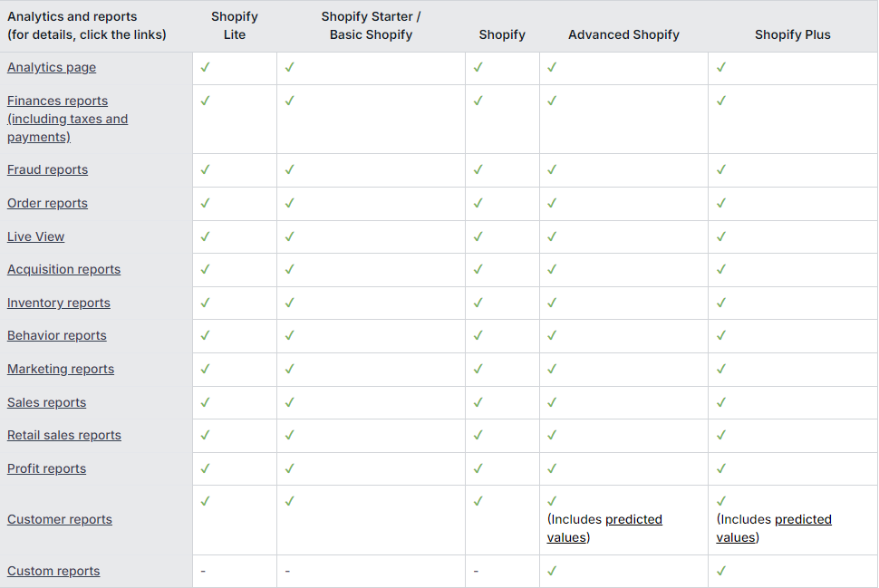Click Marketing reports checkmark under Shopify column
879x588 pixels.
coord(478,369)
